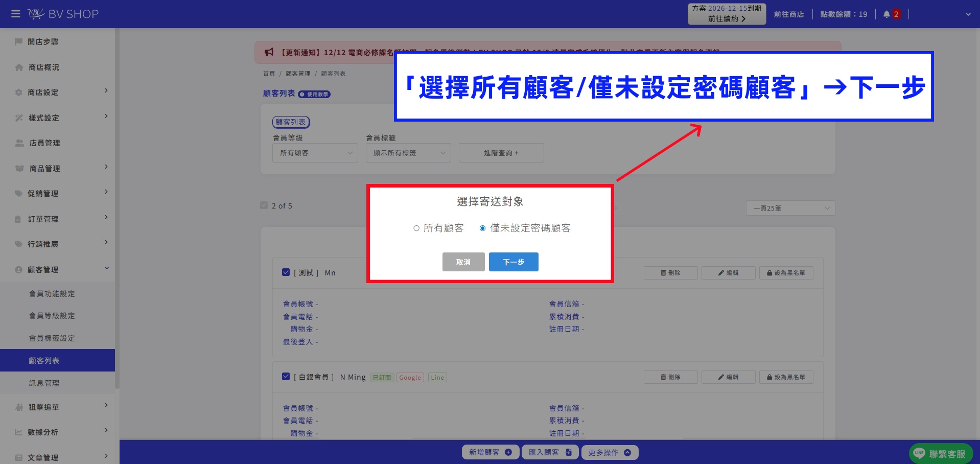Click the announcement megaphone icon
Viewport: 980px width, 464px height.
point(269,52)
